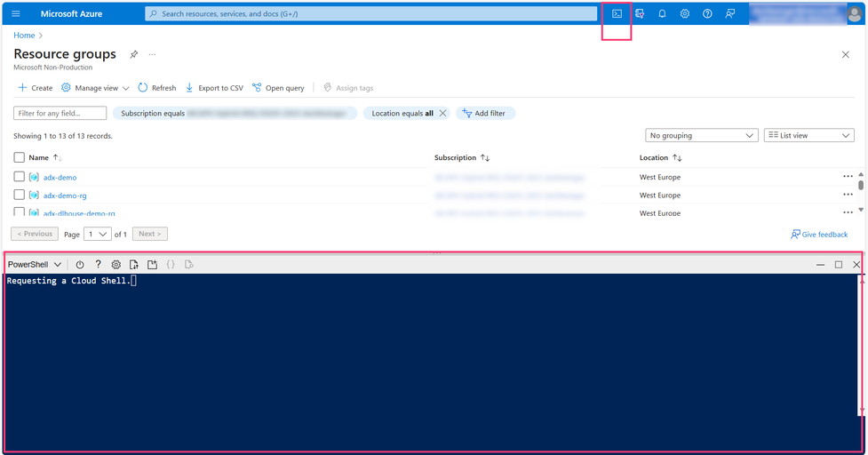Check the adx-demo row checkbox
The image size is (868, 455).
[x=19, y=177]
